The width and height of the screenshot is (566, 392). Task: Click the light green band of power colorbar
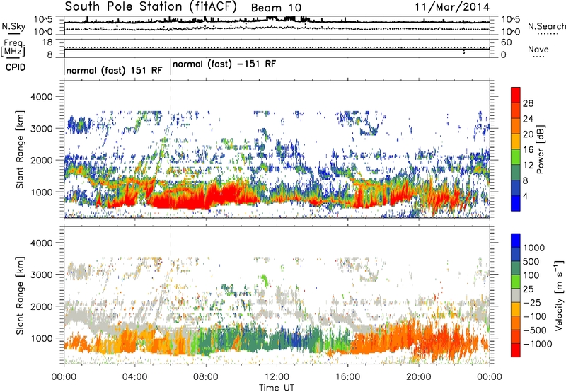point(516,156)
